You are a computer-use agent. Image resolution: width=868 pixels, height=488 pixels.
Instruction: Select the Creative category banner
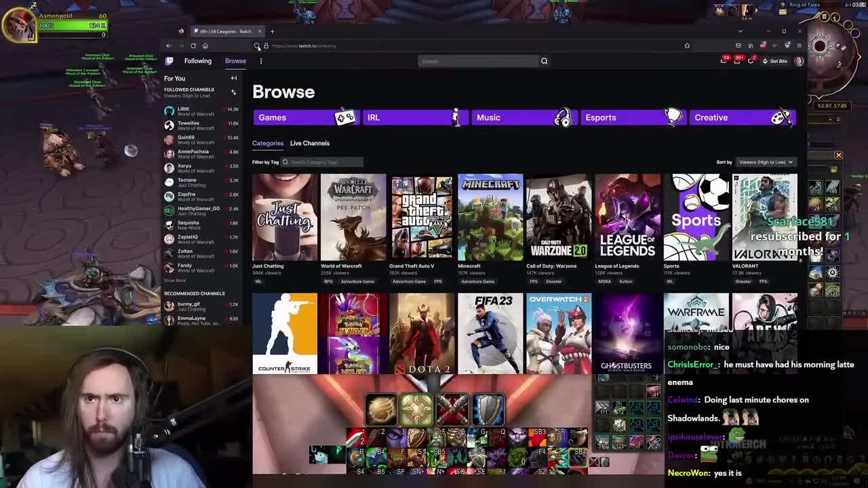(x=743, y=117)
